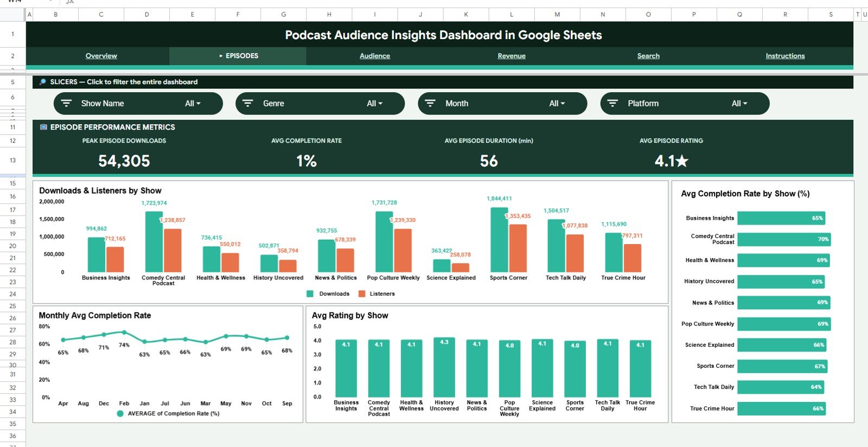868x447 pixels.
Task: Click the Downloads legend teal swatch
Action: coord(310,293)
